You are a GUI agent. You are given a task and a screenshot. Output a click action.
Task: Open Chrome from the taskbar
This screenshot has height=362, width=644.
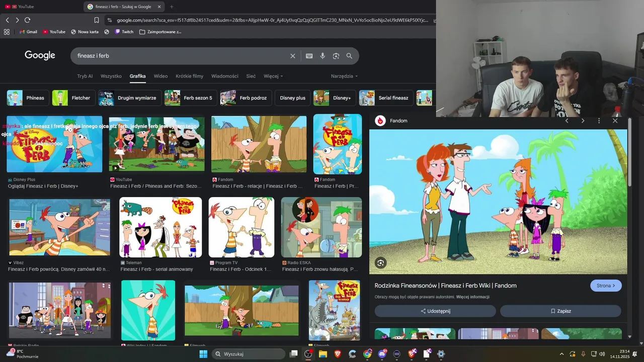(x=368, y=354)
